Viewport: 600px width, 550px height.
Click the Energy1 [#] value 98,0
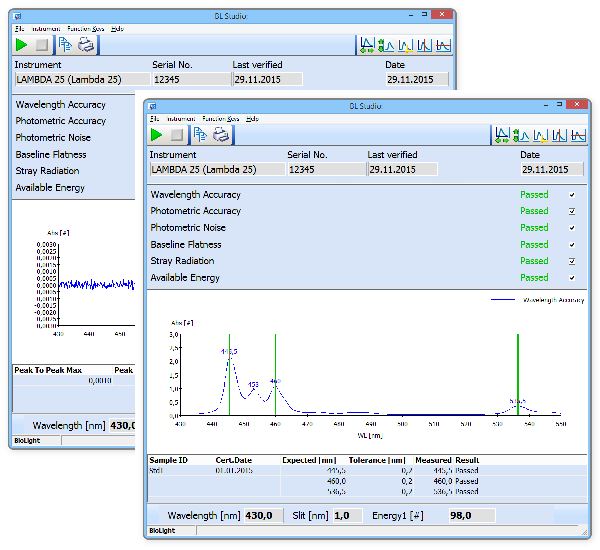[x=472, y=516]
